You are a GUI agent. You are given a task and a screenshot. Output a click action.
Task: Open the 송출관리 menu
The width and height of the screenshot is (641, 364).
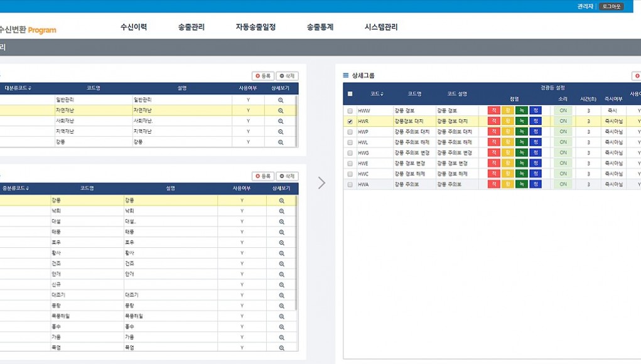tap(191, 27)
